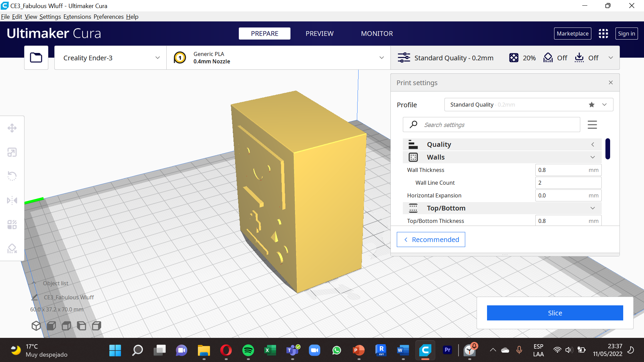The image size is (644, 362).
Task: Open Excel from the taskbar
Action: (x=270, y=350)
